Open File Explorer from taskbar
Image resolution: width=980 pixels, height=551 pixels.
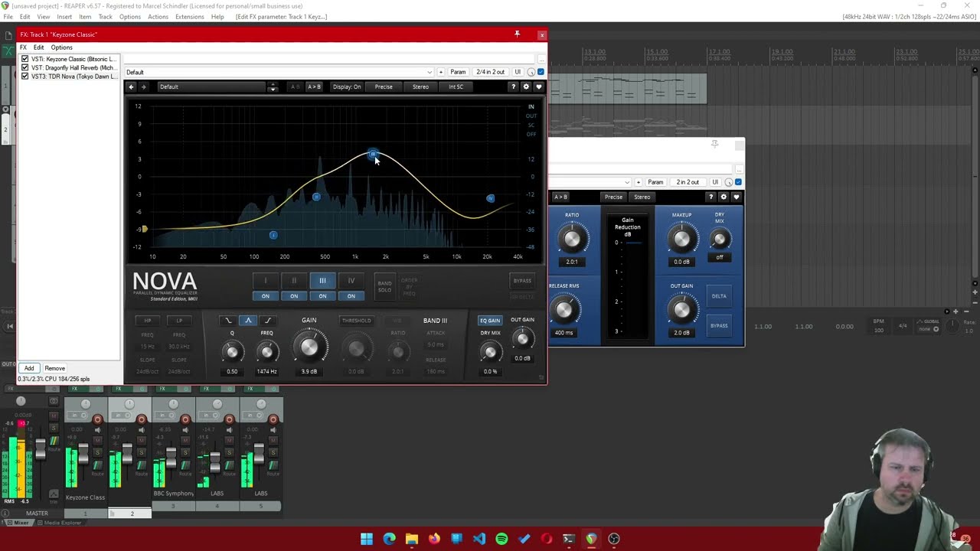pos(412,539)
